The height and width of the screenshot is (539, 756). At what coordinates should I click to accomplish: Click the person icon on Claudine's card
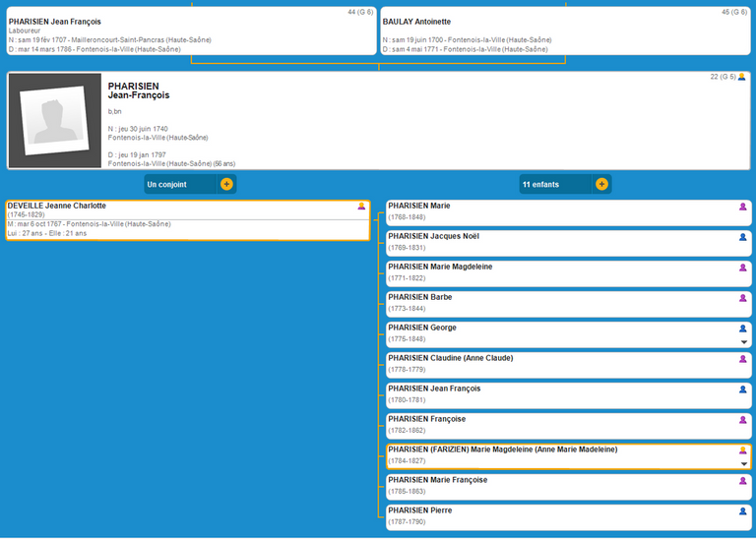pos(743,359)
